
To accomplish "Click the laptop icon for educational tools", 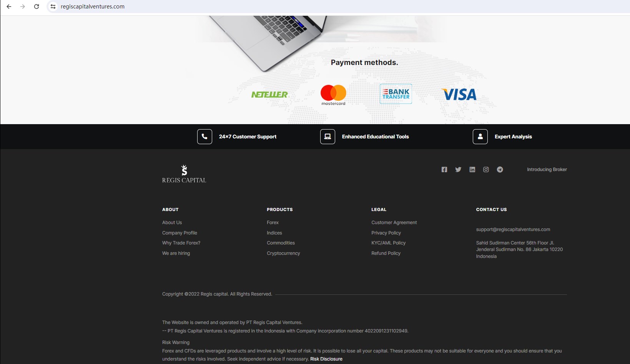I will click(x=327, y=136).
